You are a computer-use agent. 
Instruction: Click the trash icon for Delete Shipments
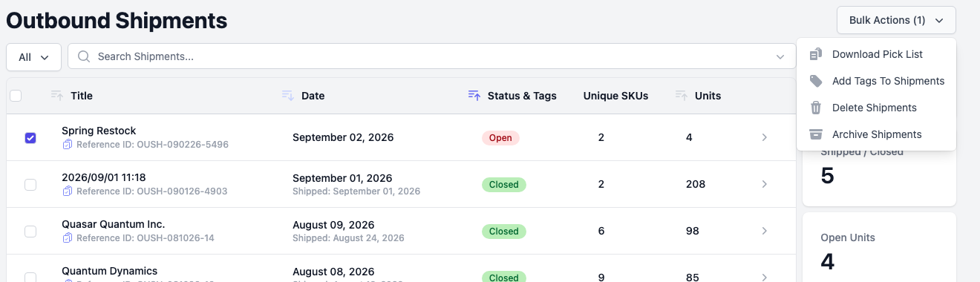click(x=816, y=108)
